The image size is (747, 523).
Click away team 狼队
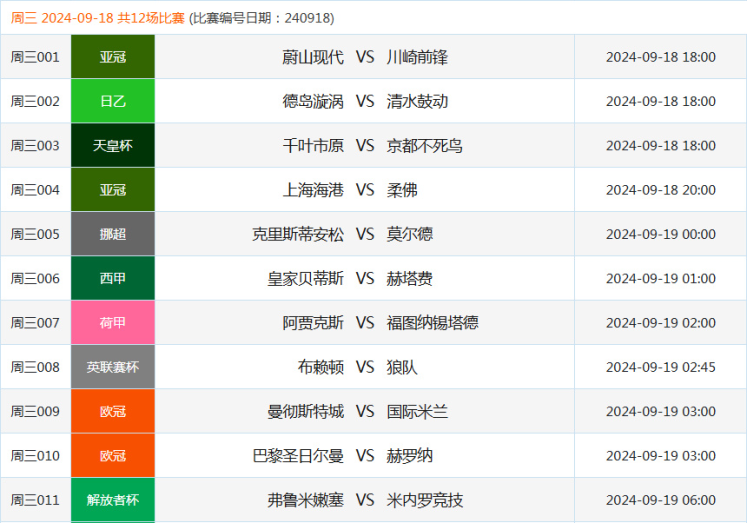click(402, 367)
